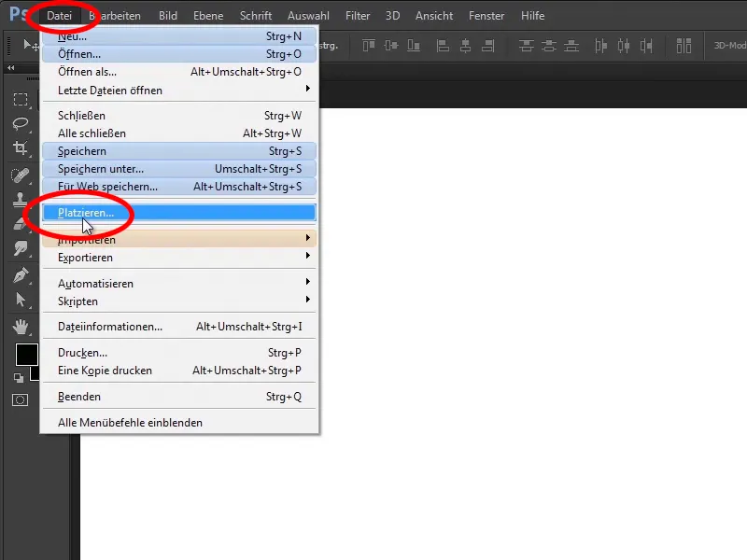This screenshot has width=747, height=560.
Task: Click Align horizontal centers icon
Action: tap(465, 46)
